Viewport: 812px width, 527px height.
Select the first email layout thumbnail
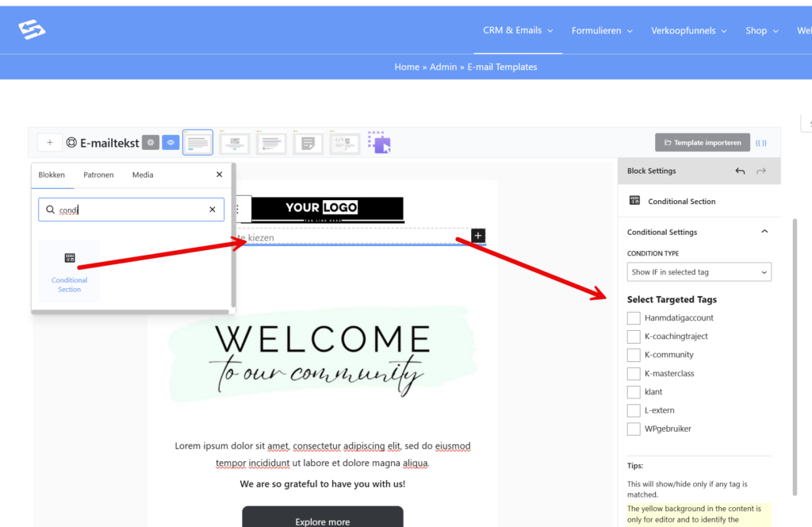(x=198, y=143)
